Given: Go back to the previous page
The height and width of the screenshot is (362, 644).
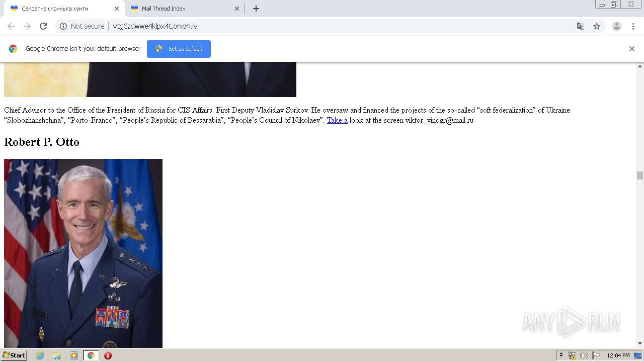Looking at the screenshot, I should point(11,26).
